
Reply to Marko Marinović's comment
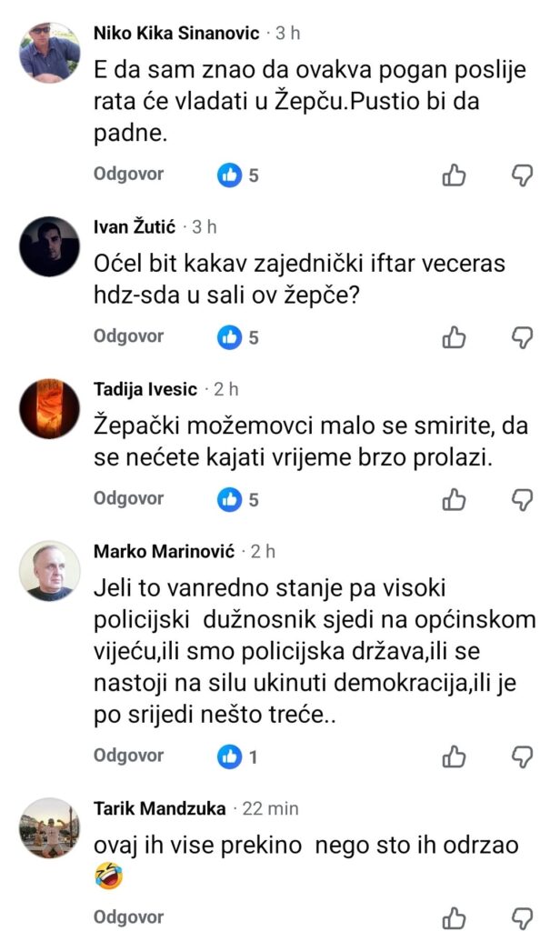coord(128,756)
